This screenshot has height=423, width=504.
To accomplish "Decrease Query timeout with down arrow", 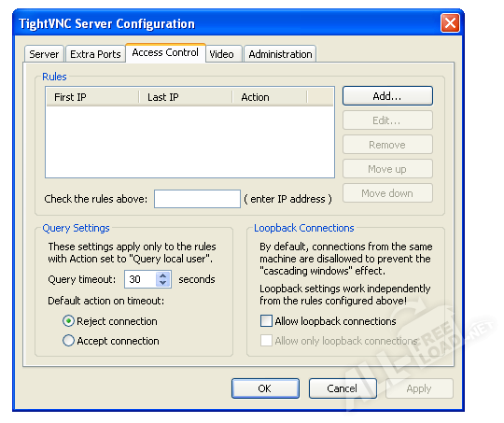I will coord(163,283).
